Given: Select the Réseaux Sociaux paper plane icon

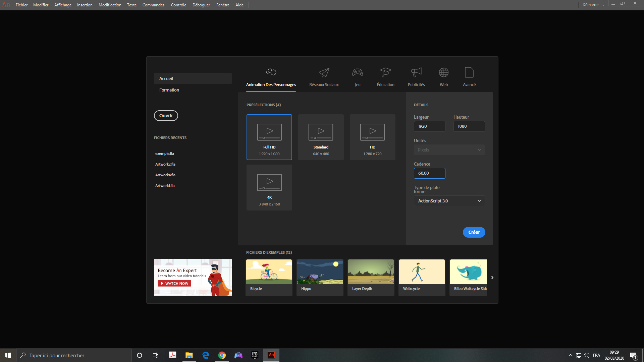Looking at the screenshot, I should coord(324,73).
